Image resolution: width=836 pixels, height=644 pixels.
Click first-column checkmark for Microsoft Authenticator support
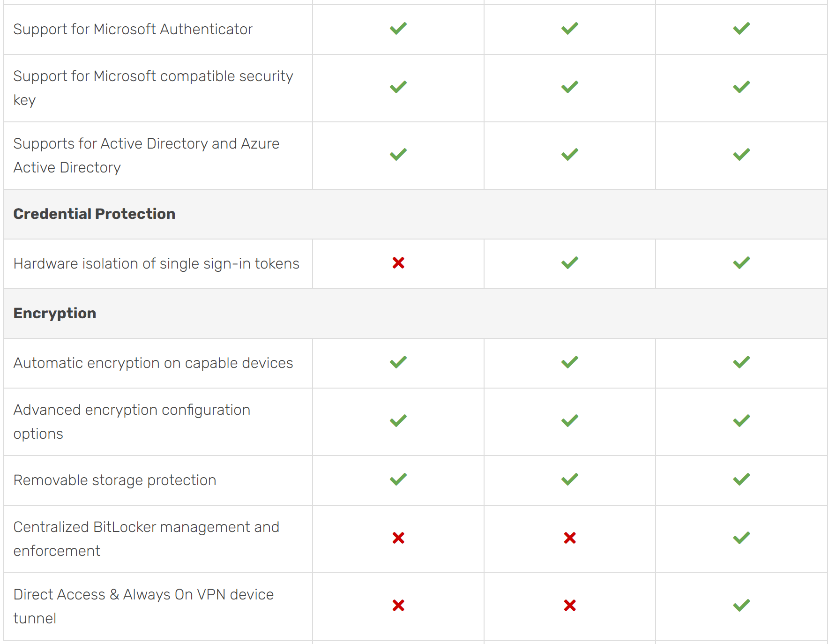coord(398,29)
